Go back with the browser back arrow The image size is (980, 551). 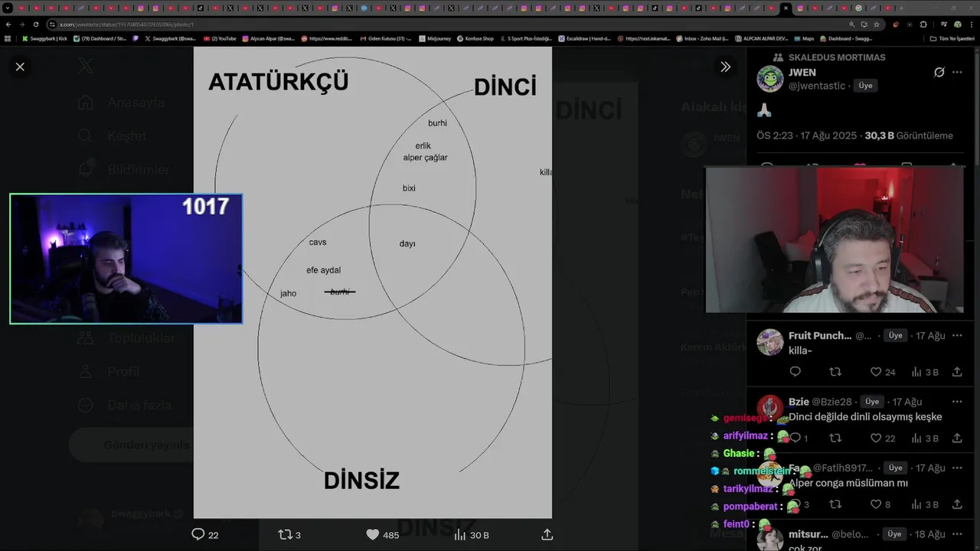click(8, 24)
